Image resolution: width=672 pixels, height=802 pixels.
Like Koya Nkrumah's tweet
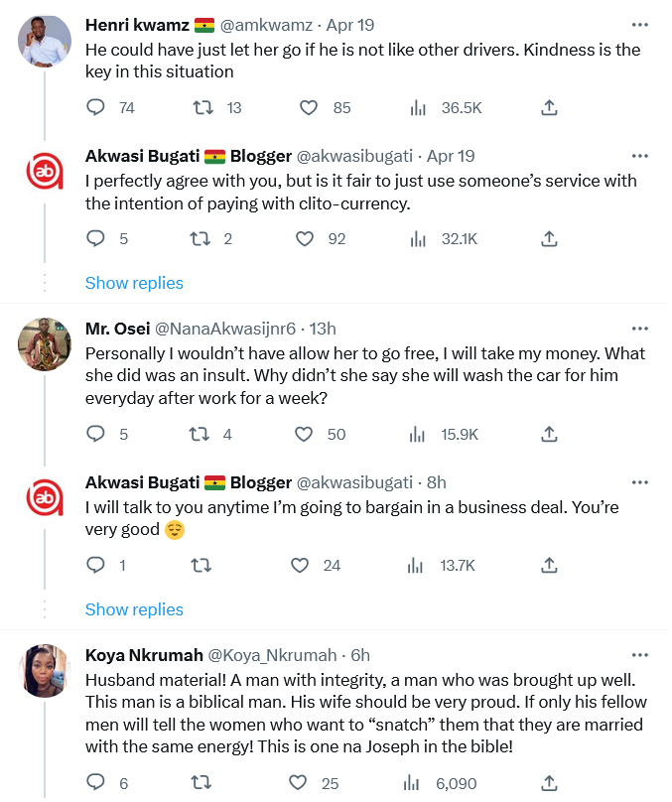coord(300,783)
